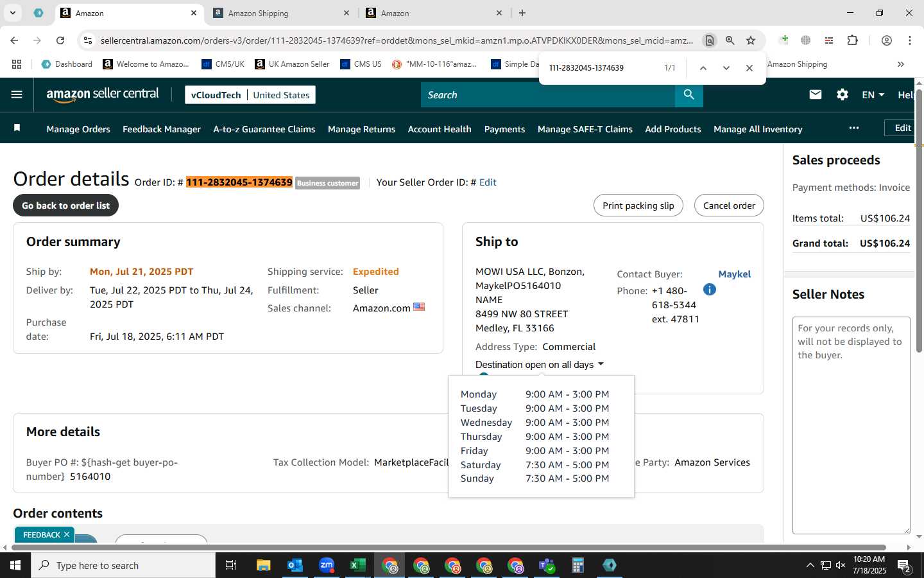Click the bookmark flag icon in navigation bar
The image size is (924, 578).
(17, 128)
